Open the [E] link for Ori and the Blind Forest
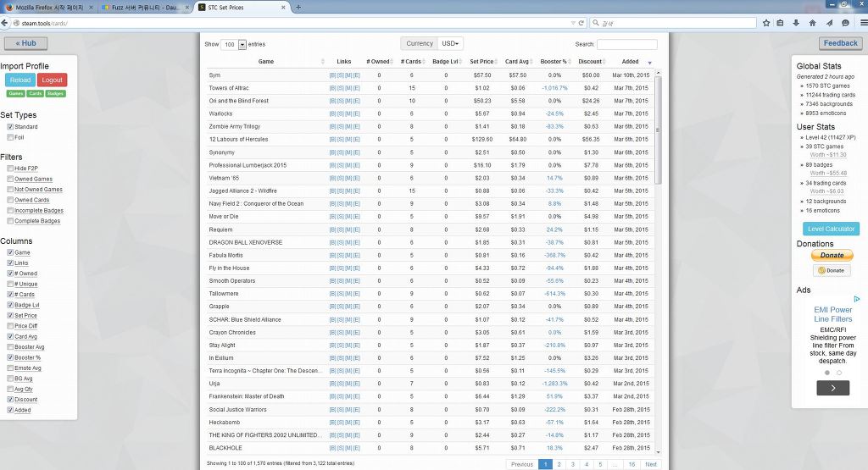868x470 pixels. coord(357,101)
